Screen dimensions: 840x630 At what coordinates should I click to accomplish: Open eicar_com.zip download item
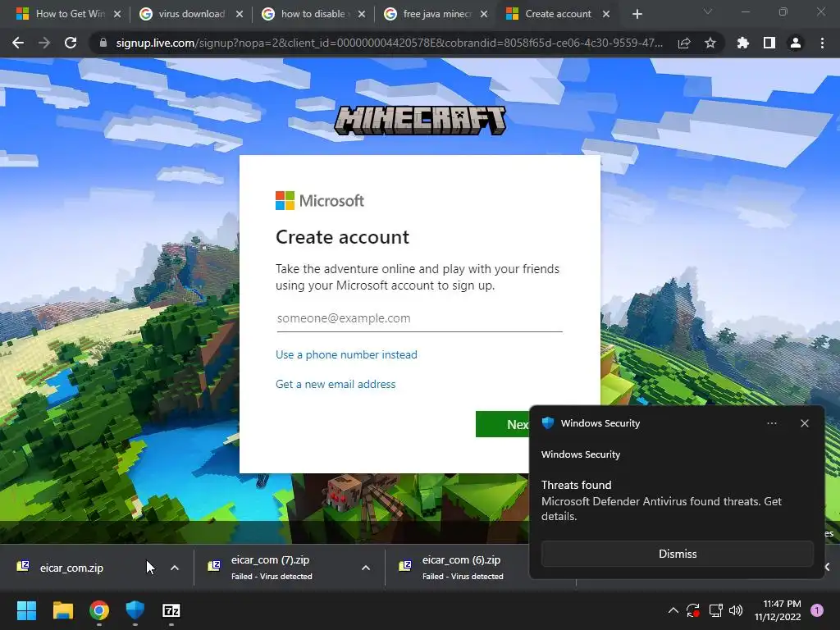[x=71, y=568]
